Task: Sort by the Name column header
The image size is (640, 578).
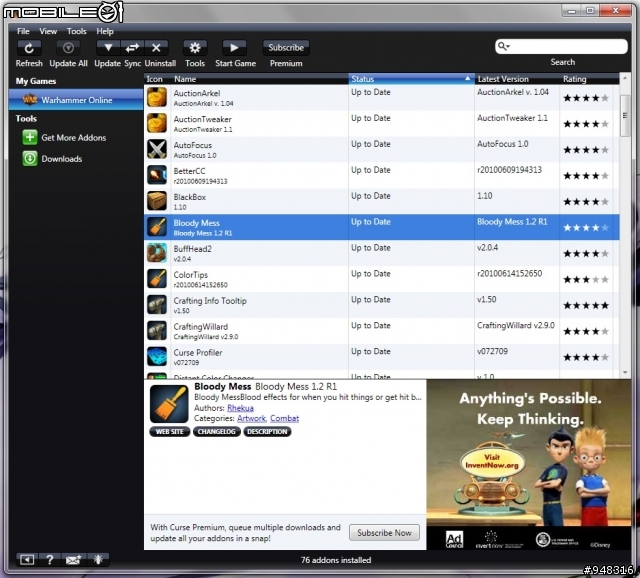Action: click(260, 79)
